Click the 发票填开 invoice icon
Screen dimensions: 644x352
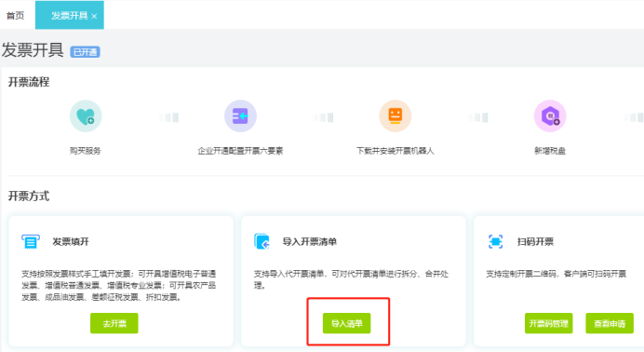click(x=31, y=241)
